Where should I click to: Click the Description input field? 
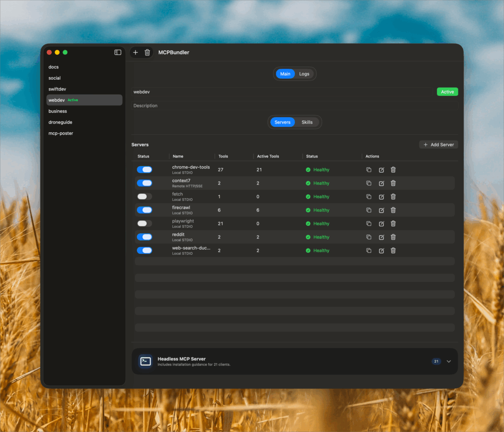pos(295,106)
